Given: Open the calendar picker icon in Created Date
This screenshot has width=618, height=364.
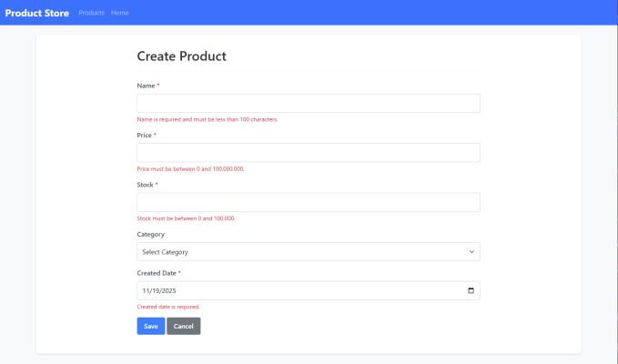Looking at the screenshot, I should [471, 291].
